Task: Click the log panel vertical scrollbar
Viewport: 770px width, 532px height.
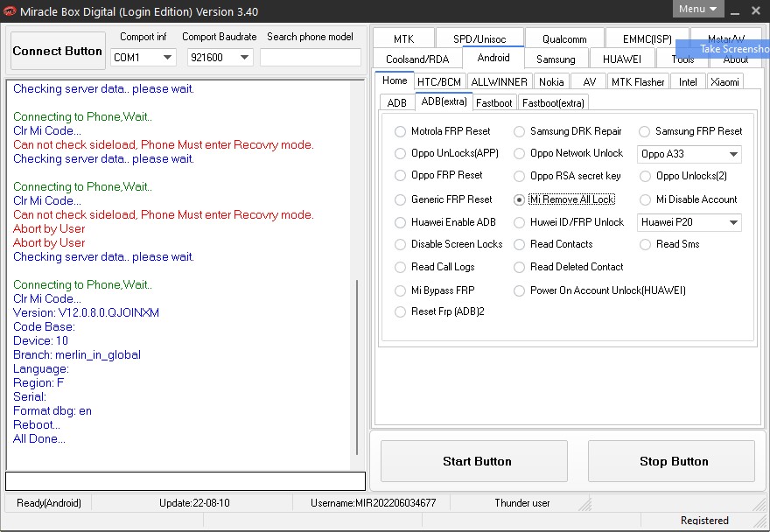Action: [x=356, y=367]
